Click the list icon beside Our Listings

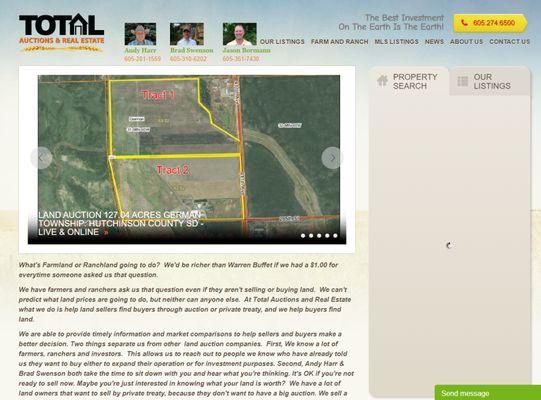[x=463, y=81]
